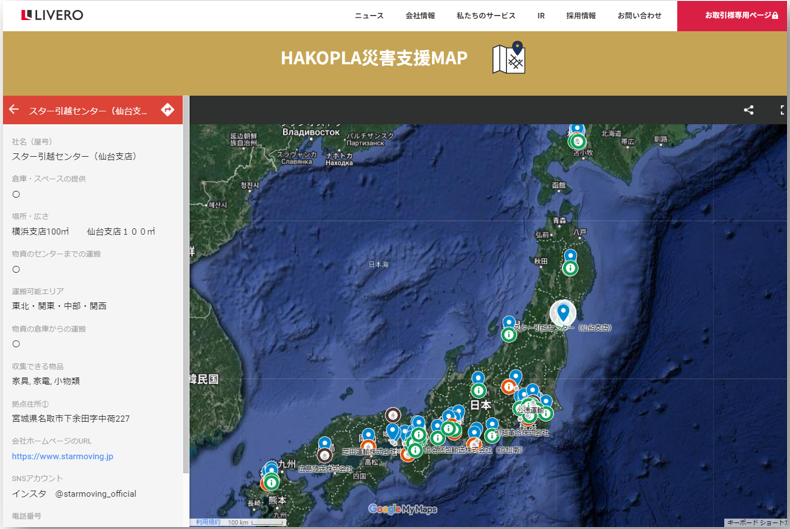Click the blue pin marker in Niigata
The width and height of the screenshot is (790, 529).
509,322
